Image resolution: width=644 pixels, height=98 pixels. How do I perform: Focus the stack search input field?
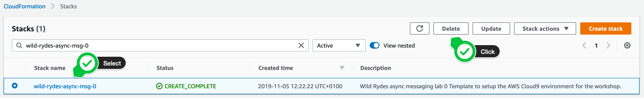[x=160, y=45]
